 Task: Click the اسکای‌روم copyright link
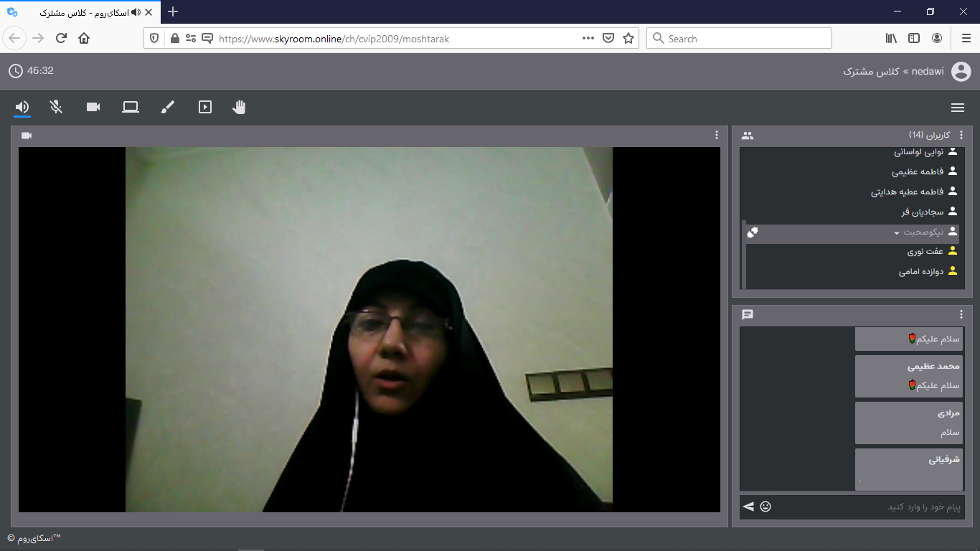tap(34, 537)
